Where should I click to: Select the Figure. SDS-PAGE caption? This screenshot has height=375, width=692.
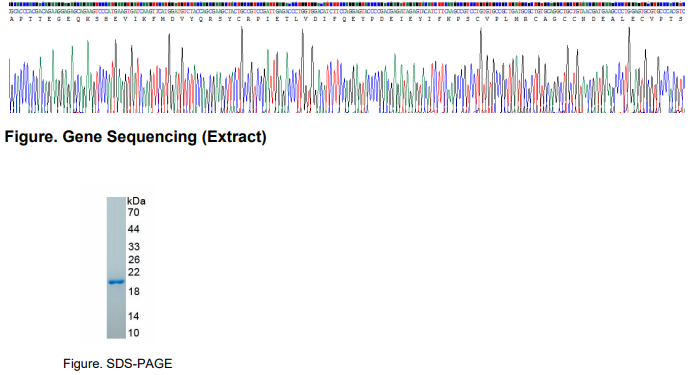(117, 364)
